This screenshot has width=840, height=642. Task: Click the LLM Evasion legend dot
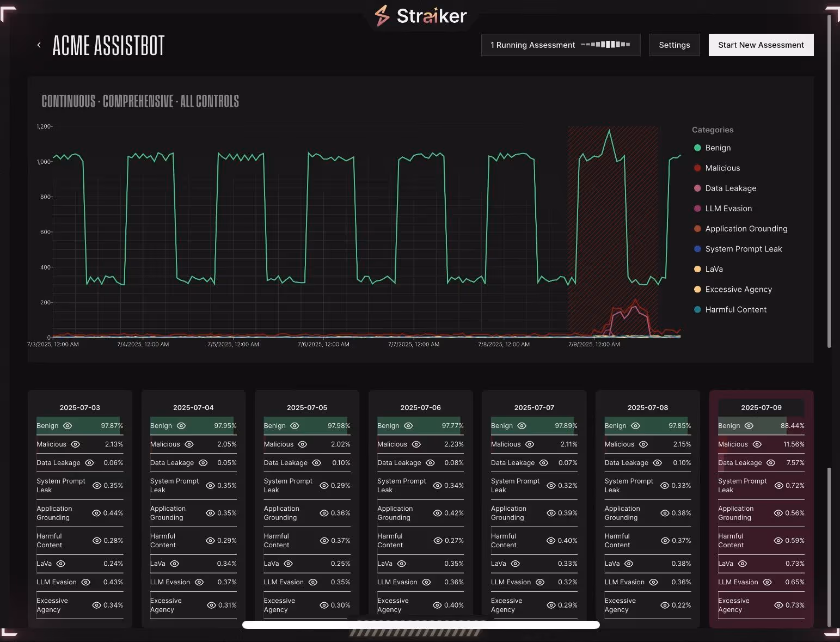point(697,209)
